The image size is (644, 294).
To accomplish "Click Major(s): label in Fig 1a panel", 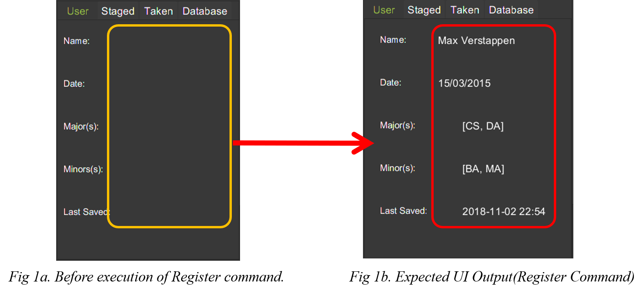I will (x=81, y=126).
